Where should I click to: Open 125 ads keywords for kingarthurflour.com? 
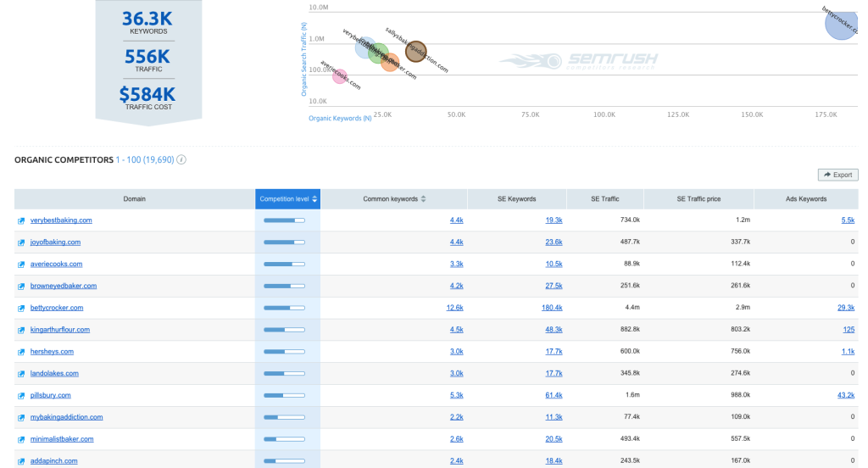pyautogui.click(x=849, y=330)
